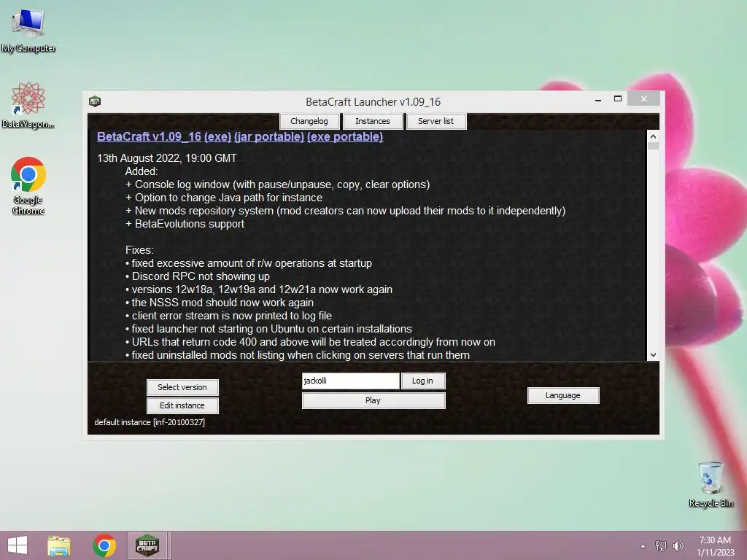The image size is (747, 560).
Task: Open the volume tray icon
Action: tap(678, 545)
